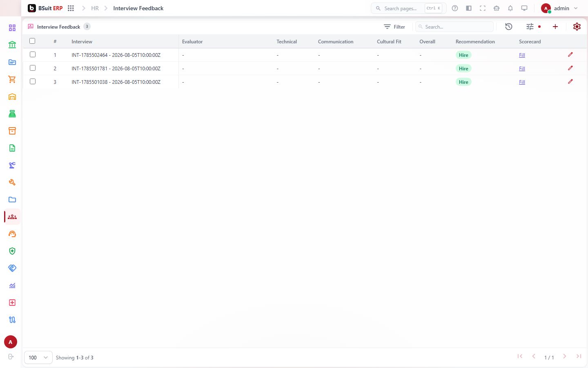Open Fill scorecard link for INT-1785501038
588x368 pixels.
(522, 82)
